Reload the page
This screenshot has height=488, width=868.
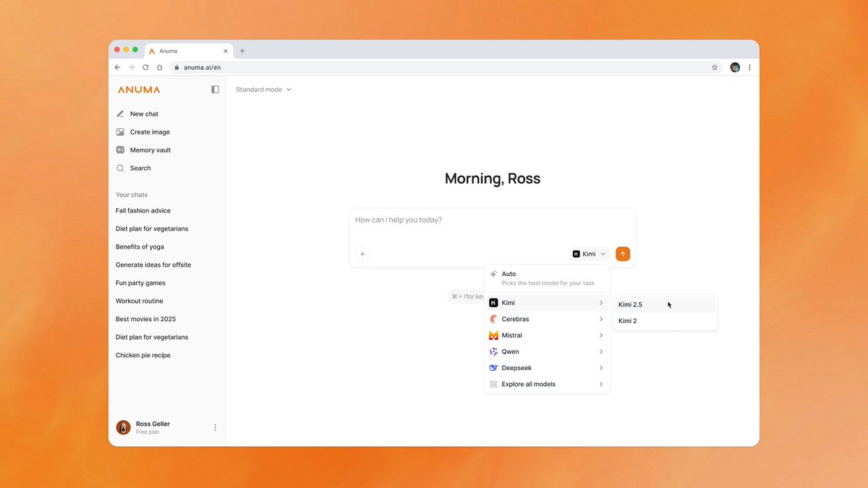[x=145, y=67]
